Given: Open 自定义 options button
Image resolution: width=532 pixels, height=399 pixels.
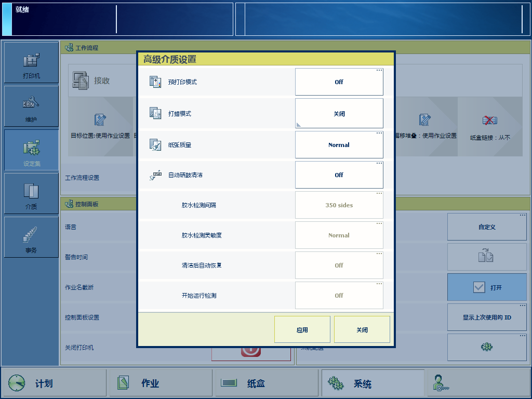Looking at the screenshot, I should (x=487, y=227).
